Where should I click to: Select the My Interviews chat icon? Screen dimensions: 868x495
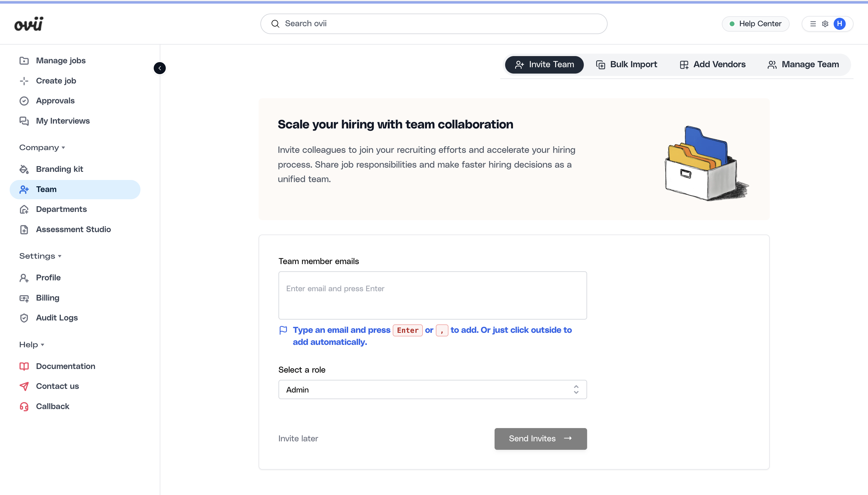[24, 121]
